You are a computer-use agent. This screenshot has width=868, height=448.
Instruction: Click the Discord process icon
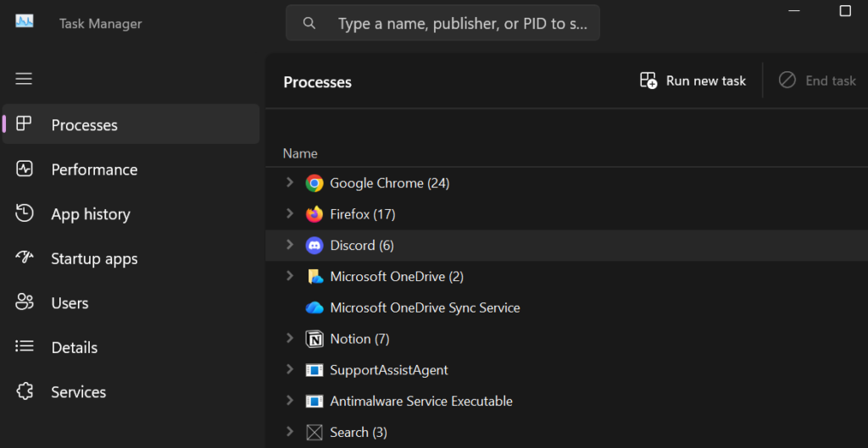pyautogui.click(x=314, y=245)
